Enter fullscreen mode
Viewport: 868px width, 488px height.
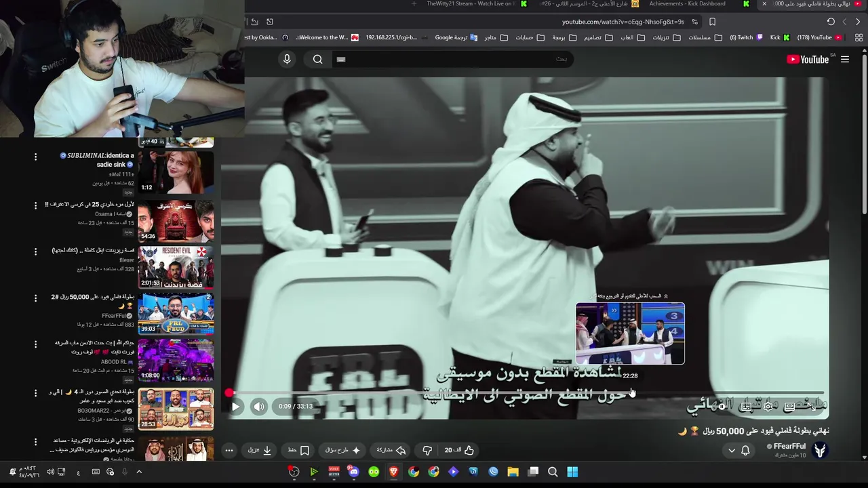pos(811,407)
